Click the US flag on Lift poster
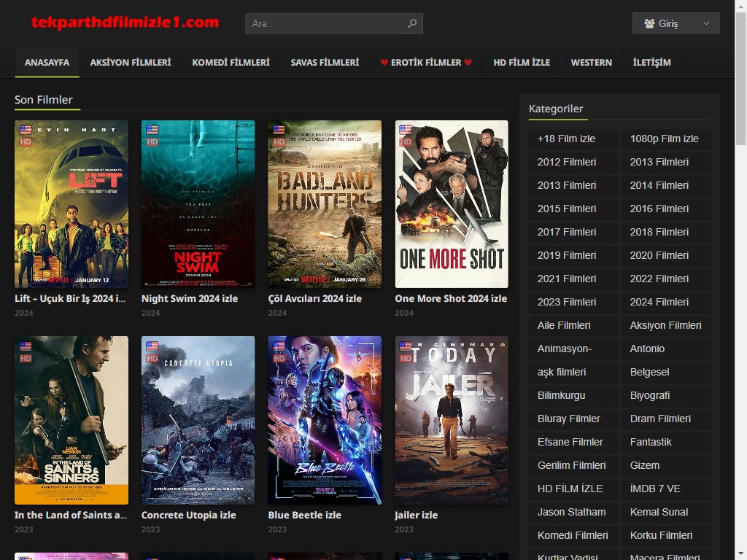The height and width of the screenshot is (560, 747). click(x=26, y=130)
